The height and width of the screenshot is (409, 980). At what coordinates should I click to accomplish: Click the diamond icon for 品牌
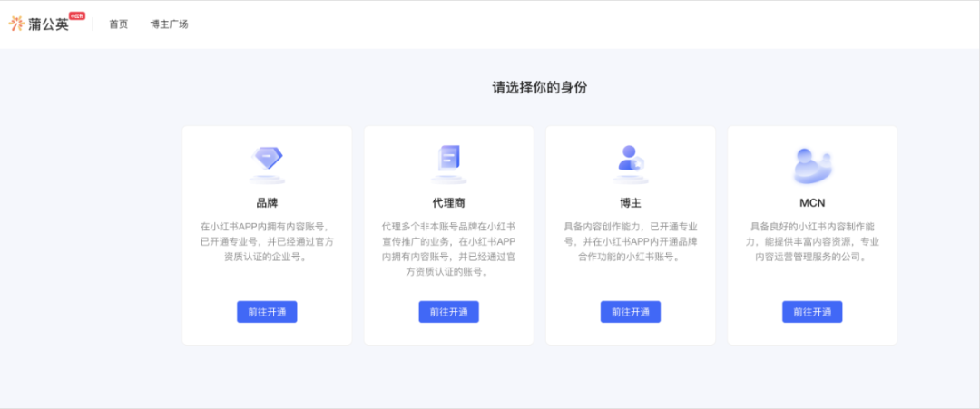pos(267,162)
